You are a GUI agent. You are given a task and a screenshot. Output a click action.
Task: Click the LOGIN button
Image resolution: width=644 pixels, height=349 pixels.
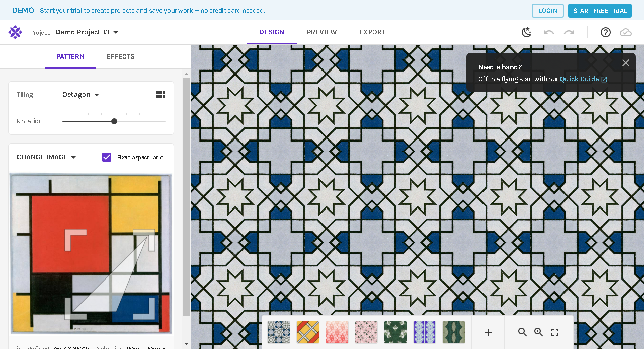[x=548, y=11]
